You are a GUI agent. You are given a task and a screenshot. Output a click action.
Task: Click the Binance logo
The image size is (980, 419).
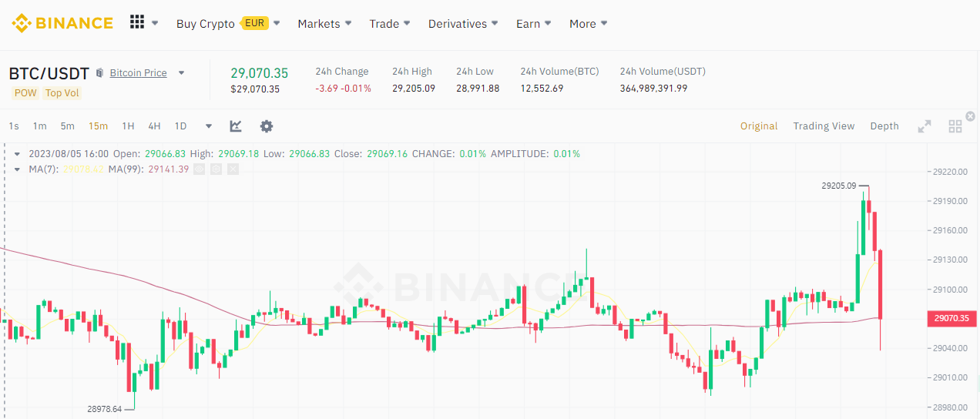coord(62,23)
